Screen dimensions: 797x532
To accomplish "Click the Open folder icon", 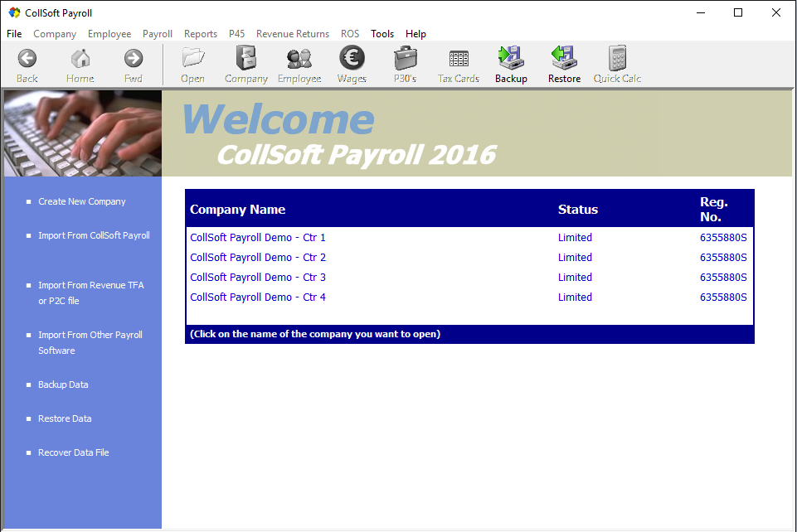I will tap(193, 59).
